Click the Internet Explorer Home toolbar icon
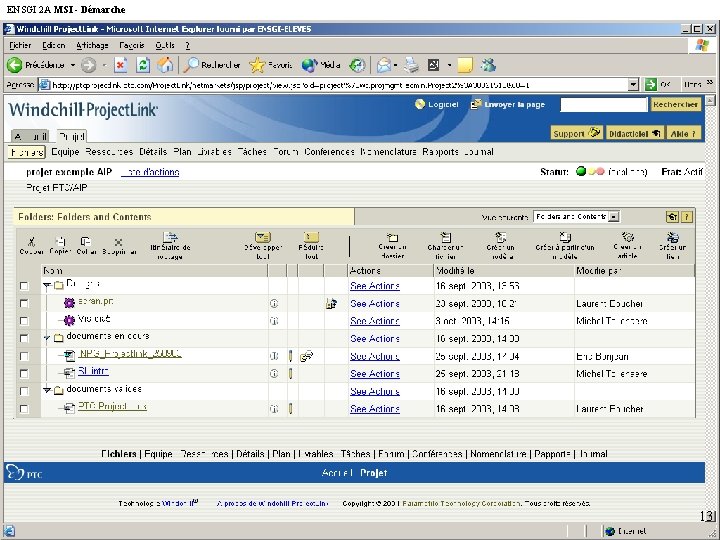Screen dimensions: 720x540 (165, 65)
